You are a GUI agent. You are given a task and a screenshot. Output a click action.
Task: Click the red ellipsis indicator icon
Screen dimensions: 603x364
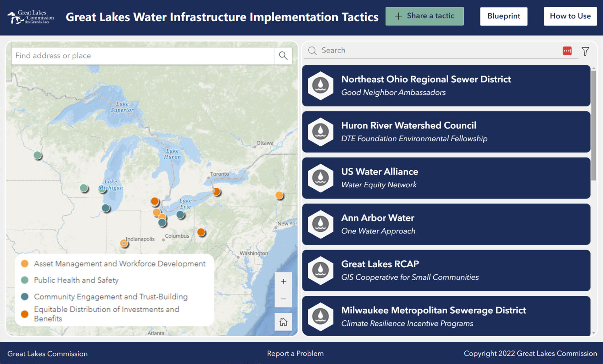[567, 51]
